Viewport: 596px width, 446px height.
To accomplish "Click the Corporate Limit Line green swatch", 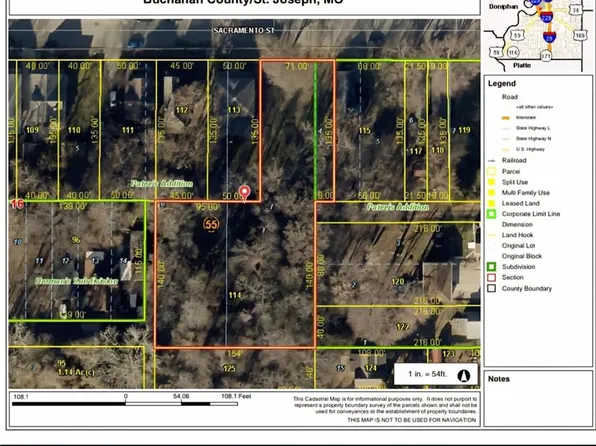I will 491,214.
